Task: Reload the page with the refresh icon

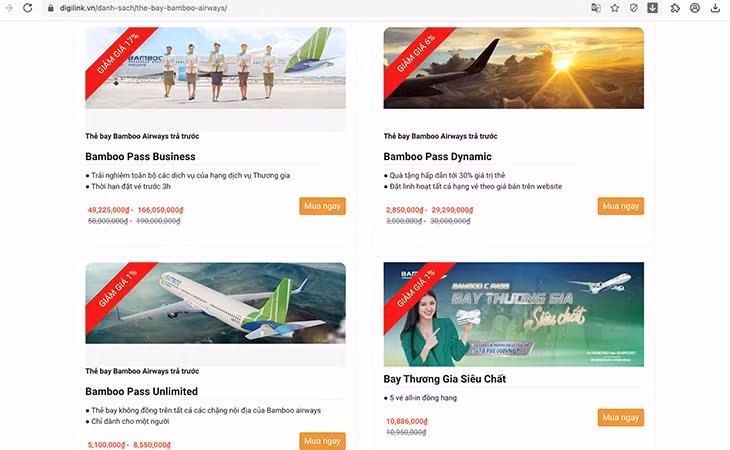Action: click(27, 7)
